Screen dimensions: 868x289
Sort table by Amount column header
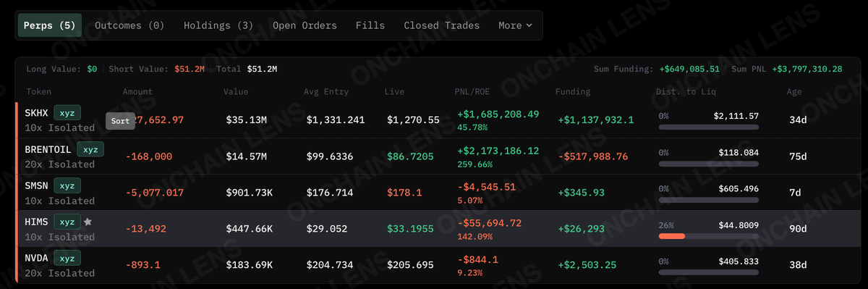tap(137, 92)
